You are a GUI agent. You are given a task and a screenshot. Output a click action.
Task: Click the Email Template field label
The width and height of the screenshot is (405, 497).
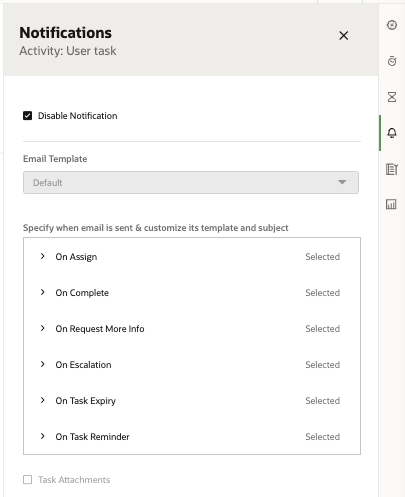click(x=55, y=159)
